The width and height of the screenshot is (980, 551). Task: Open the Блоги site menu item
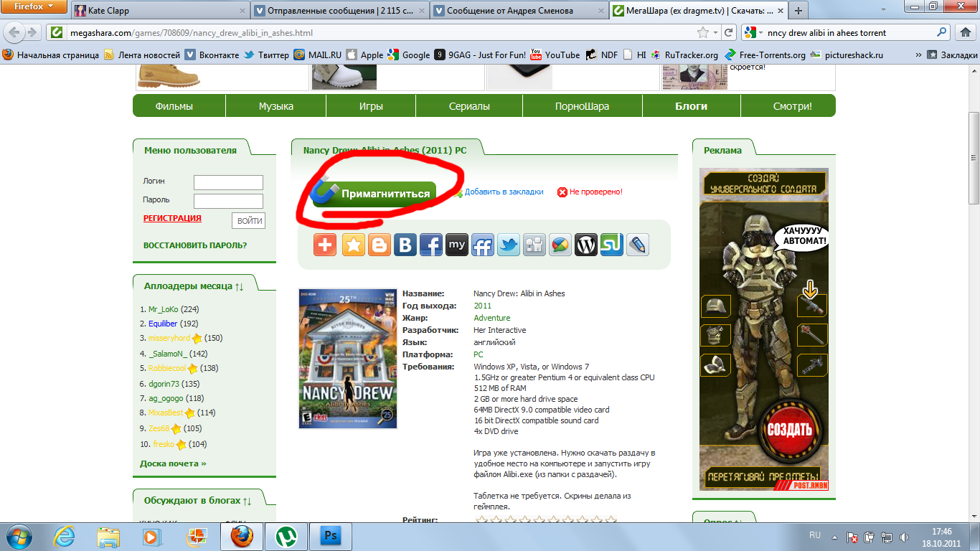(692, 106)
